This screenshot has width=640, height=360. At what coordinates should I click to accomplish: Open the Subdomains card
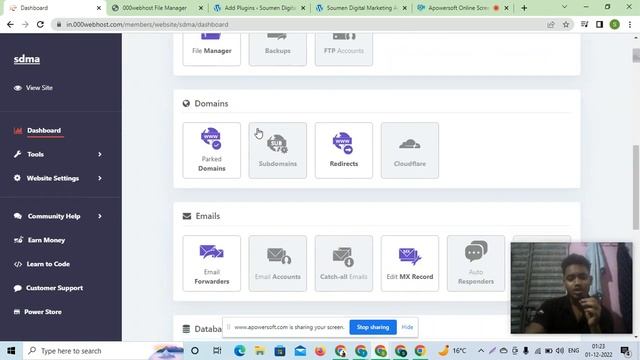278,150
